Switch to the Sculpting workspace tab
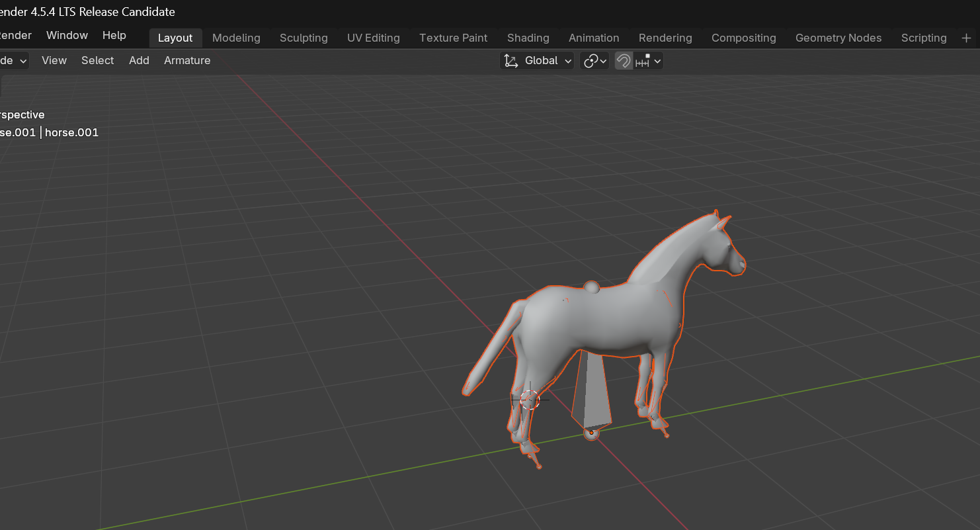The width and height of the screenshot is (980, 530). [x=304, y=38]
